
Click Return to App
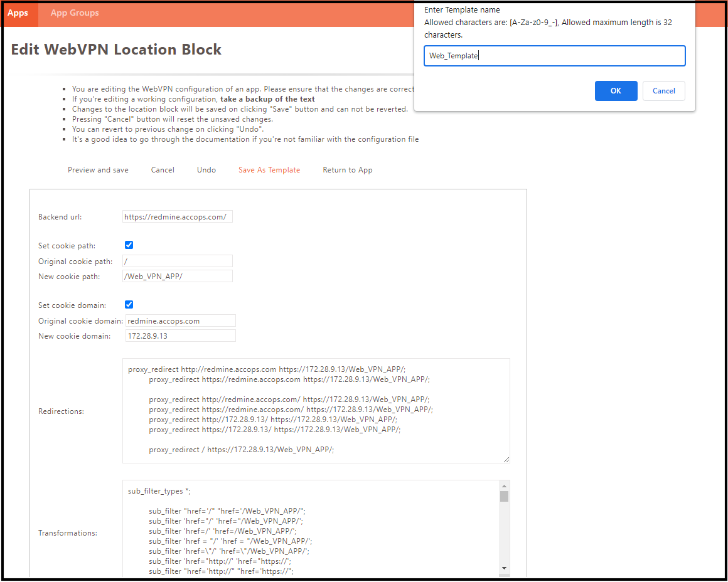point(347,169)
